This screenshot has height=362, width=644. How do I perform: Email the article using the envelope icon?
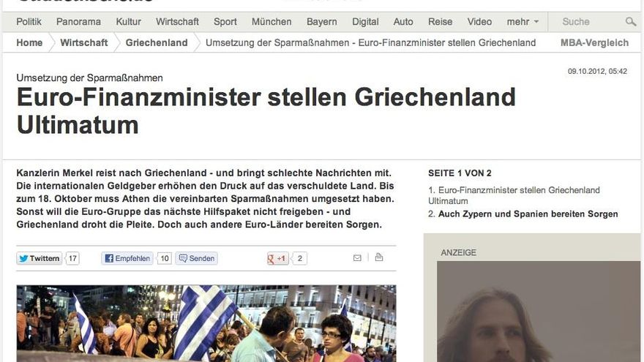click(357, 257)
